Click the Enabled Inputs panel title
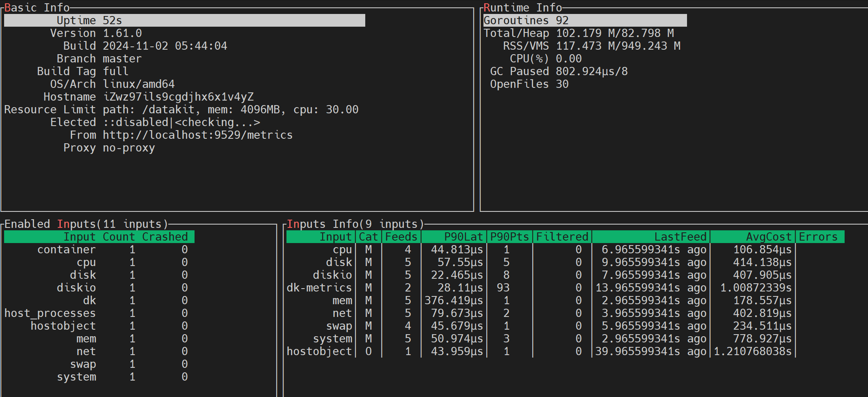Screen dimensions: 868x397 click(86, 224)
